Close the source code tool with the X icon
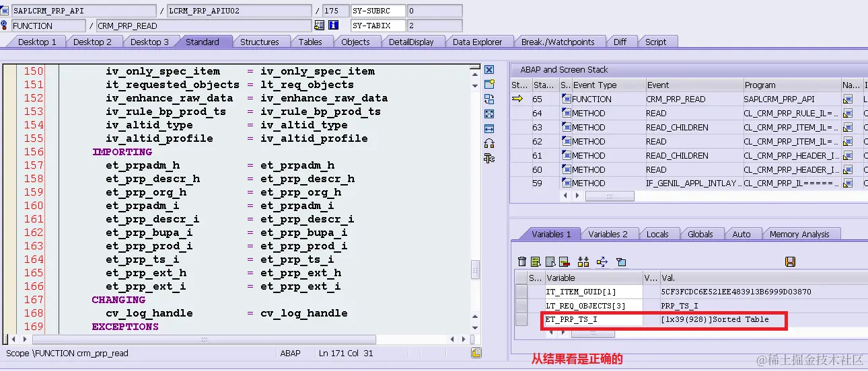Viewport: 868px width, 371px height. pos(489,70)
